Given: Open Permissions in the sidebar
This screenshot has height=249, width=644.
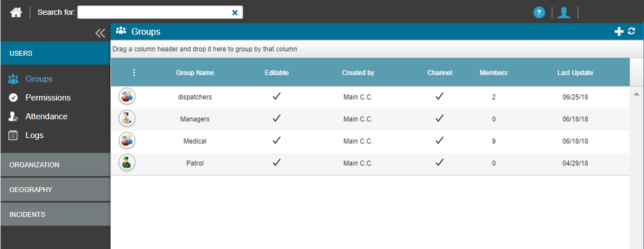Looking at the screenshot, I should (x=48, y=97).
